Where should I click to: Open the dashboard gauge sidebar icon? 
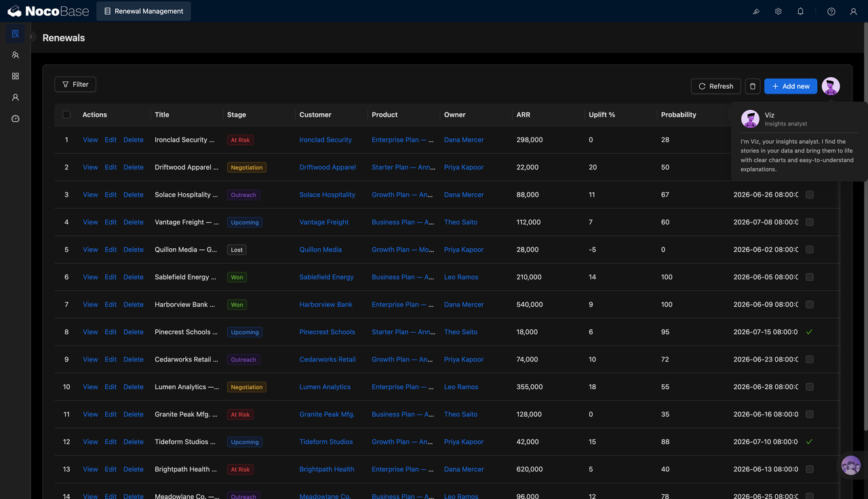point(15,119)
